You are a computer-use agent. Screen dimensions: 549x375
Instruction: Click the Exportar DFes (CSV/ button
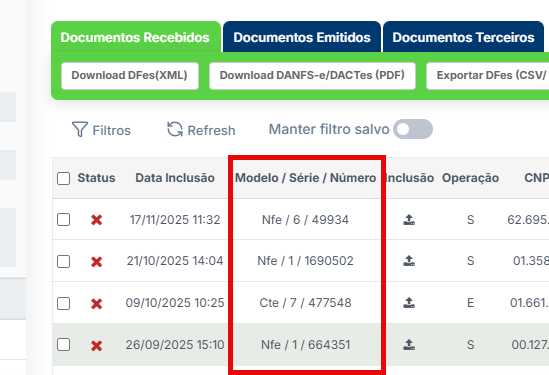coord(488,76)
